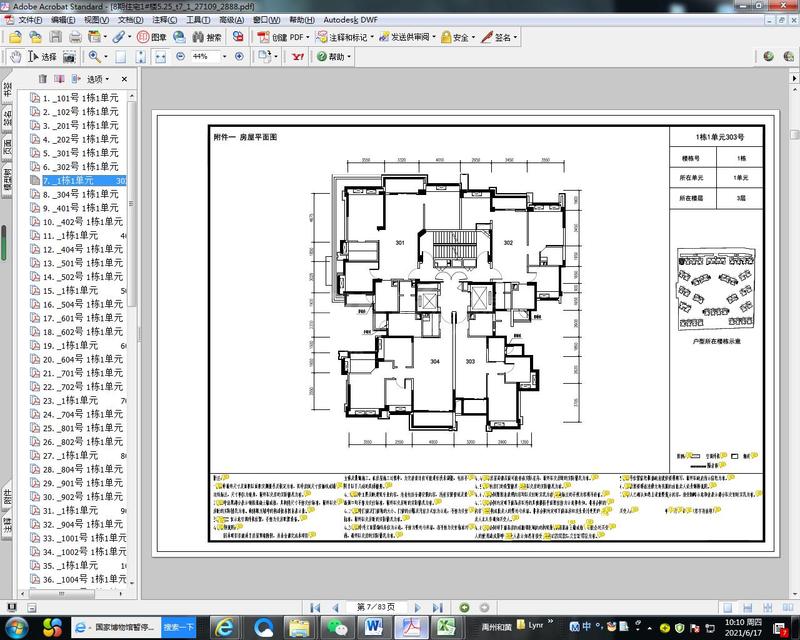Open 选项 options menu in bookmarks panel
800x640 pixels.
[97, 79]
